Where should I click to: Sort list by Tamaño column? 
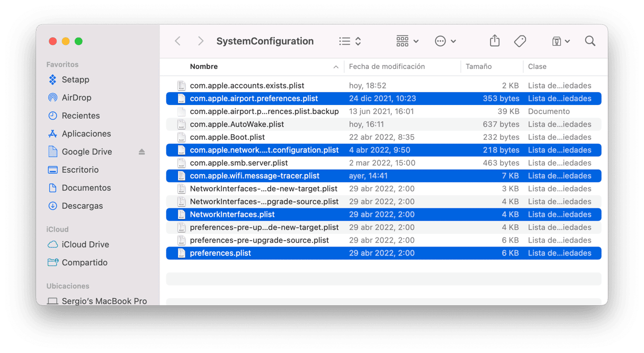point(479,66)
